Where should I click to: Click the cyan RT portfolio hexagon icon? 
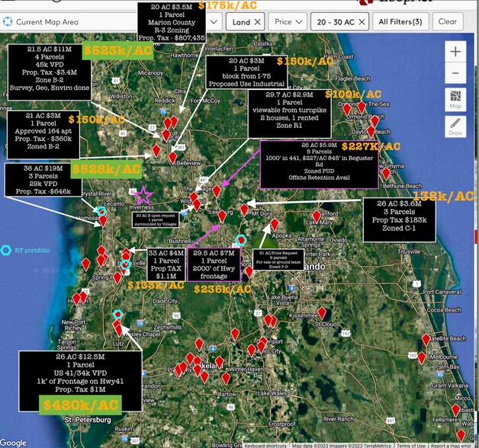click(x=6, y=250)
